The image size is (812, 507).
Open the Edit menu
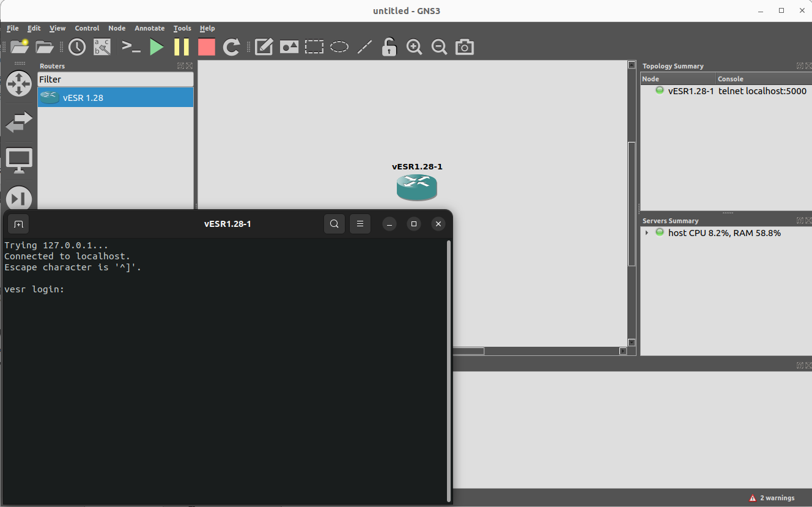point(34,28)
